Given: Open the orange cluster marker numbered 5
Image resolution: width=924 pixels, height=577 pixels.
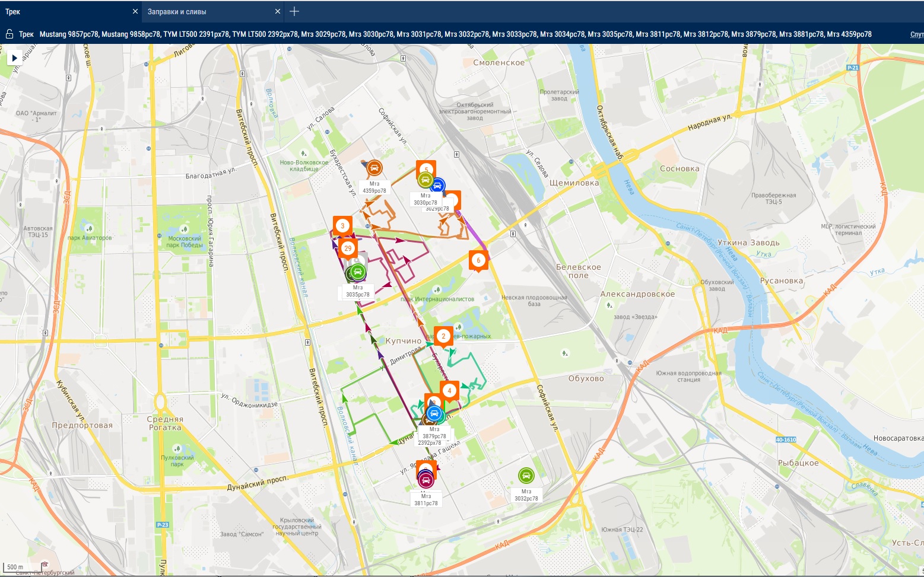Looking at the screenshot, I should (x=426, y=168).
